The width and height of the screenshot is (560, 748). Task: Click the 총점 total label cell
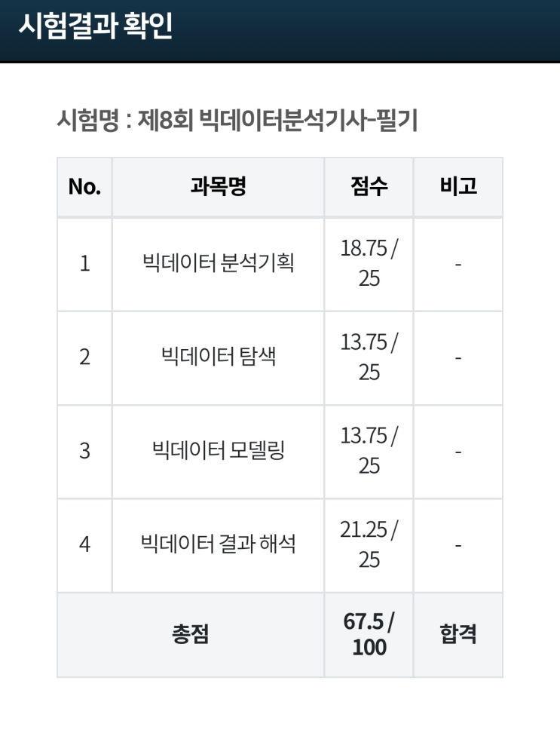(191, 635)
